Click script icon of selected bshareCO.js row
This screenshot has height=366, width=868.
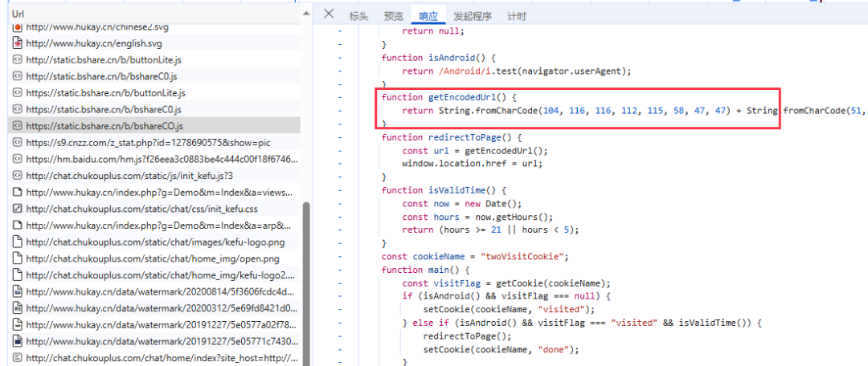click(x=17, y=125)
